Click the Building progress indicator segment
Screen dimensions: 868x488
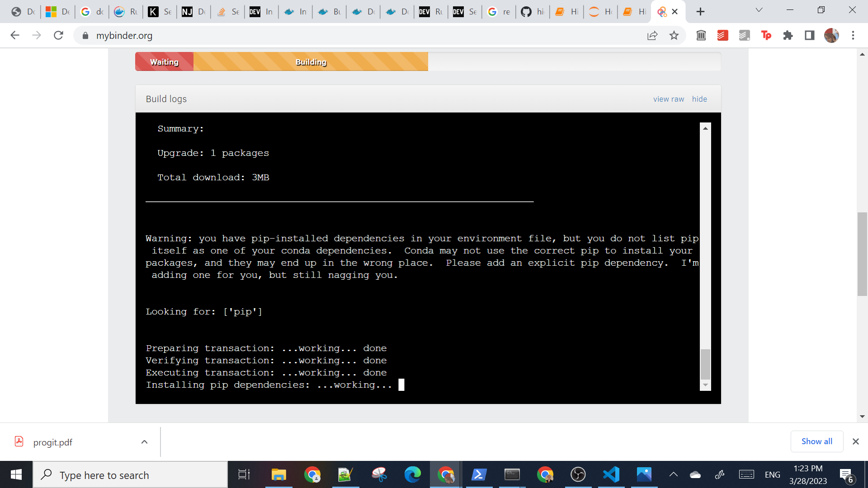310,61
